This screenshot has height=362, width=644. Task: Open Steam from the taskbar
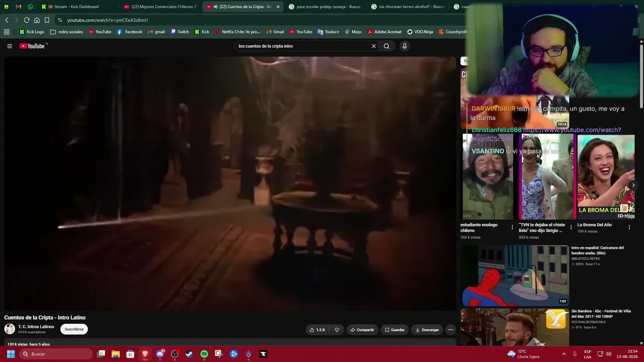(189, 354)
